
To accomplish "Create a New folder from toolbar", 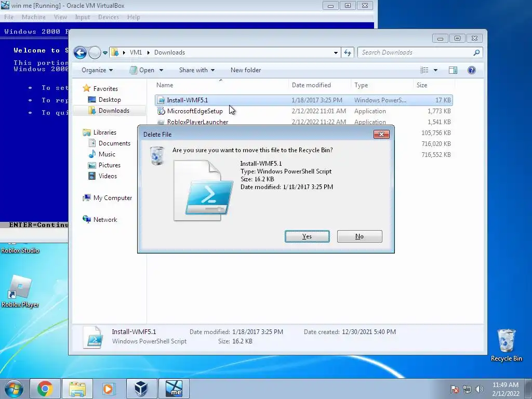I will click(246, 70).
